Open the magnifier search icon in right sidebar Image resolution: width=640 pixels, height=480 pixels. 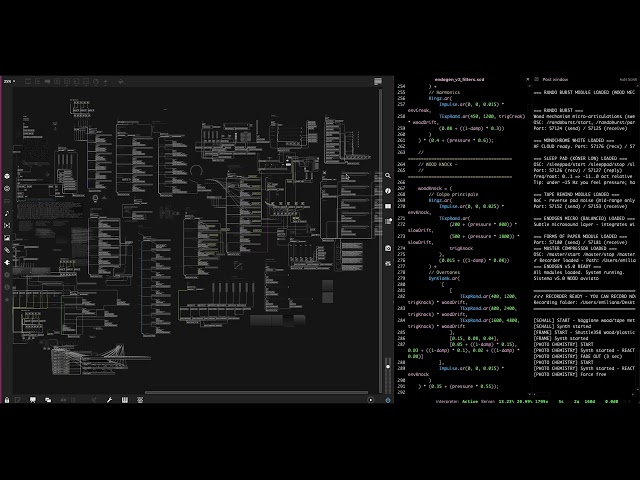[x=388, y=176]
